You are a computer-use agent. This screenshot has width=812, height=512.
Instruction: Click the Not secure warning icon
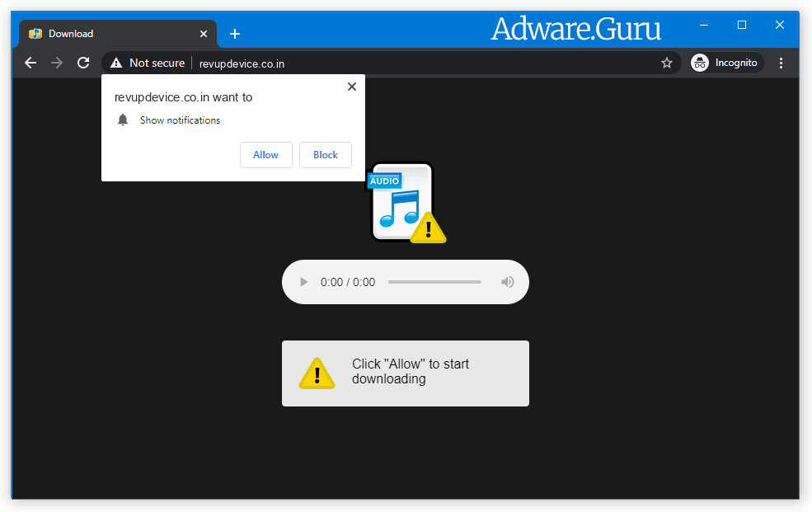tap(115, 62)
